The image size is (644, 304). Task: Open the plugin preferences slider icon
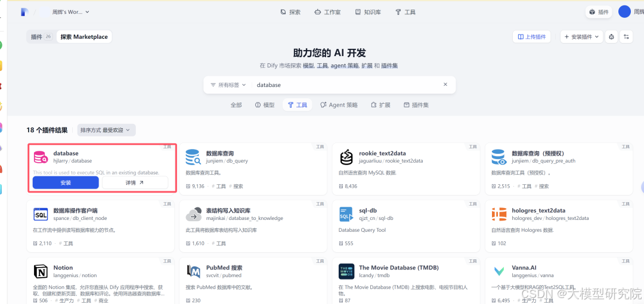point(626,36)
